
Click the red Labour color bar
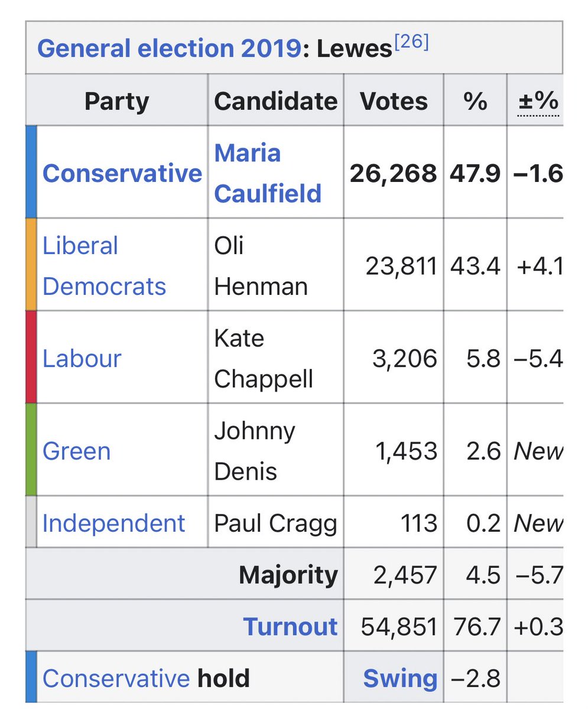pyautogui.click(x=31, y=357)
